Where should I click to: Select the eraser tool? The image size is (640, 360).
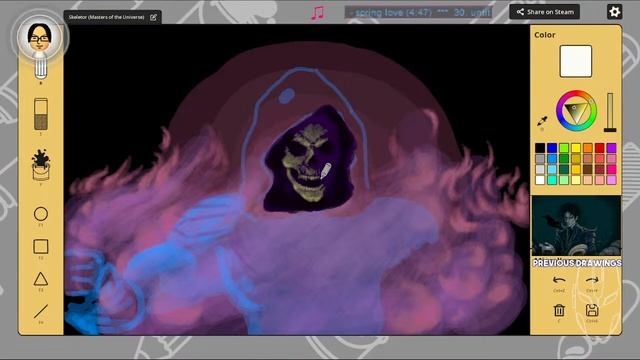click(x=40, y=114)
